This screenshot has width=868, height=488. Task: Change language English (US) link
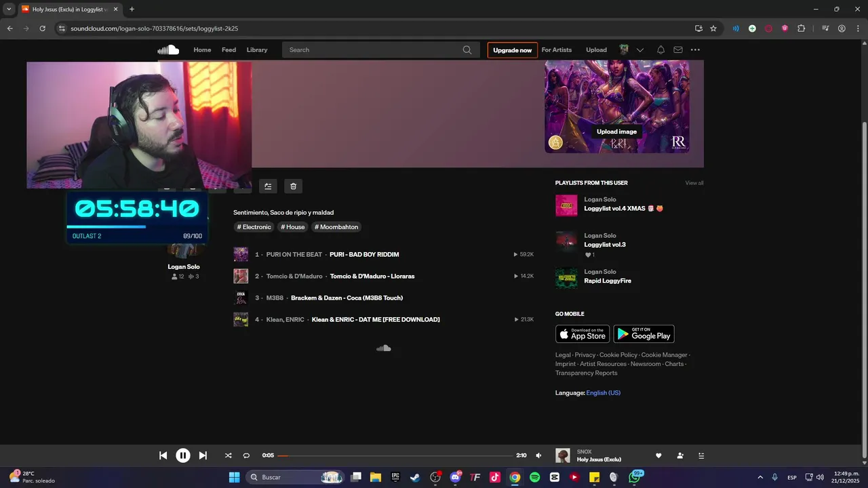(x=604, y=393)
